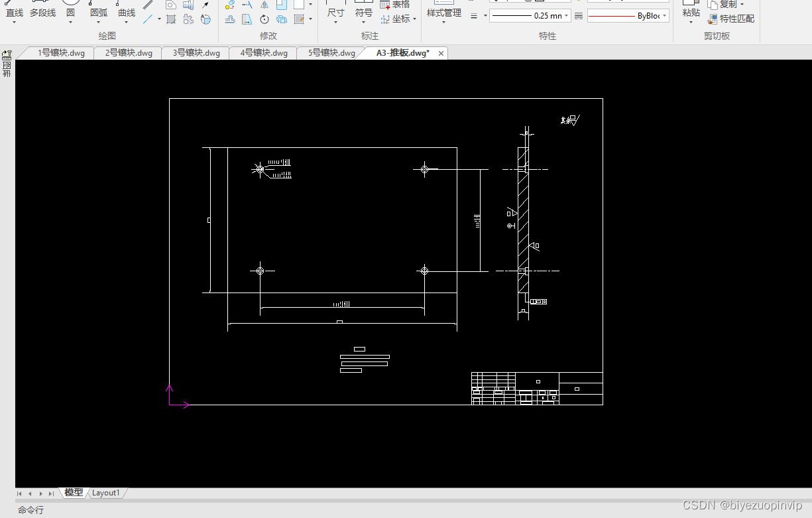The height and width of the screenshot is (518, 812).
Task: Expand the Copy (复制) dropdown arrow
Action: coord(742,5)
